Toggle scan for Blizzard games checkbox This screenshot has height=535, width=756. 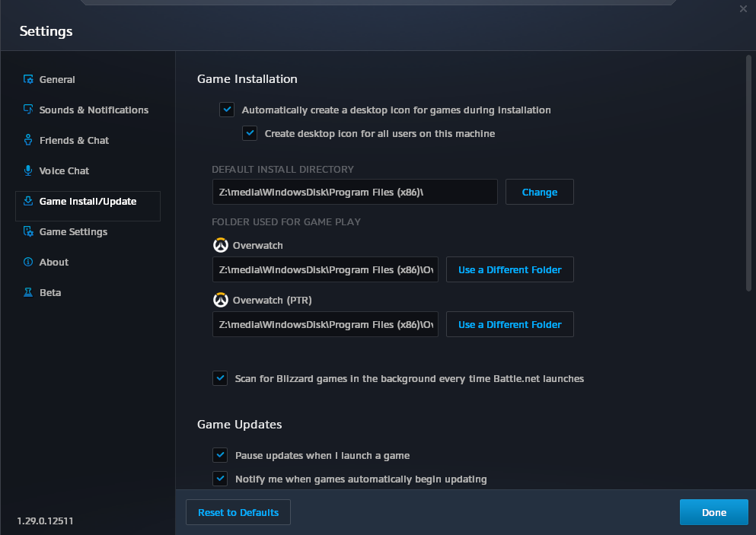pyautogui.click(x=220, y=378)
